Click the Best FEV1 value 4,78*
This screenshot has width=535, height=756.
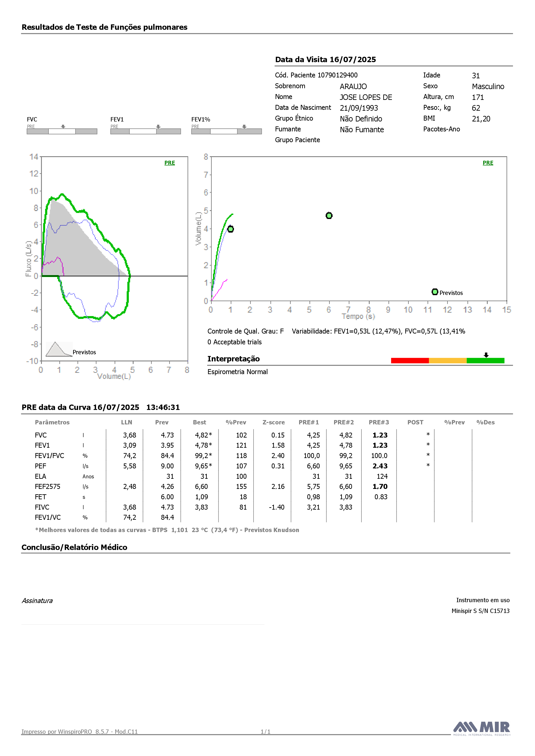[204, 446]
